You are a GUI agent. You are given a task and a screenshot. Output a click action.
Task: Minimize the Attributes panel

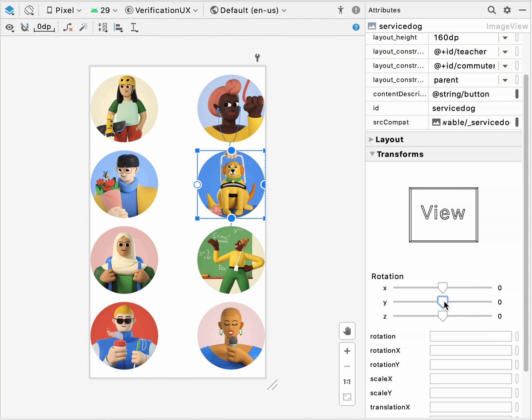[x=522, y=10]
